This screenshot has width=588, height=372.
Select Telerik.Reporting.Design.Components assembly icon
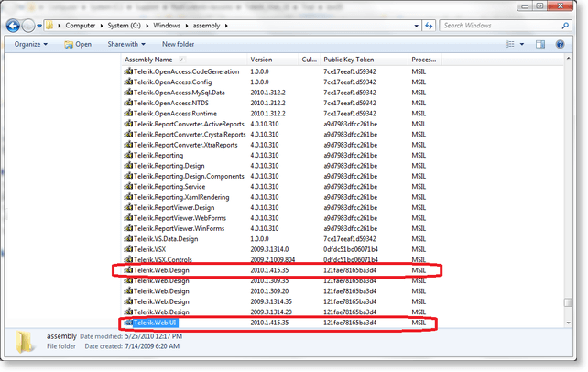click(128, 176)
